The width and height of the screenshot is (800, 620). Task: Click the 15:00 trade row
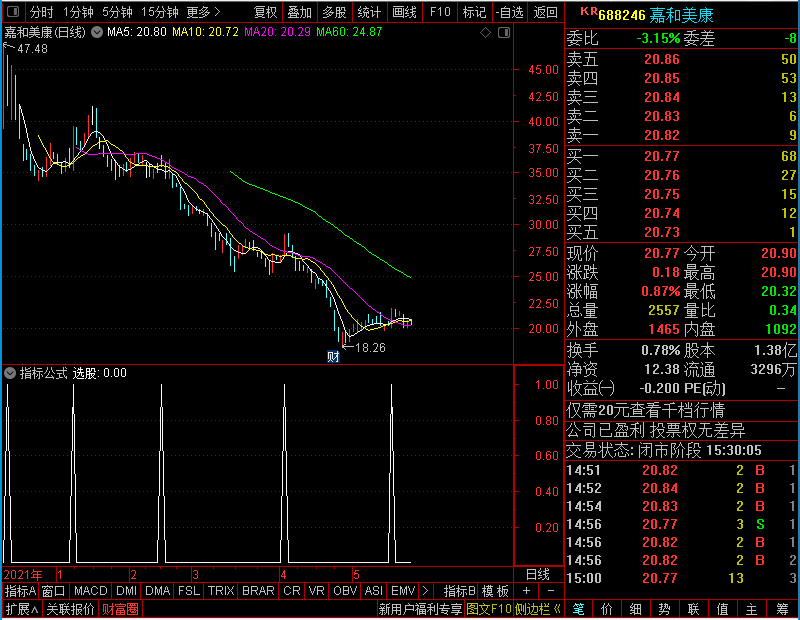[682, 579]
